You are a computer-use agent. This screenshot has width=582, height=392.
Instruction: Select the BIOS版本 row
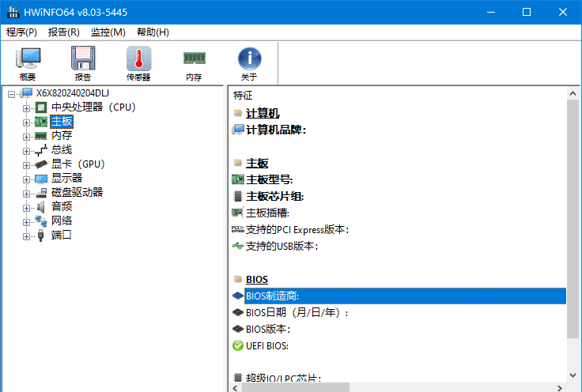(268, 329)
